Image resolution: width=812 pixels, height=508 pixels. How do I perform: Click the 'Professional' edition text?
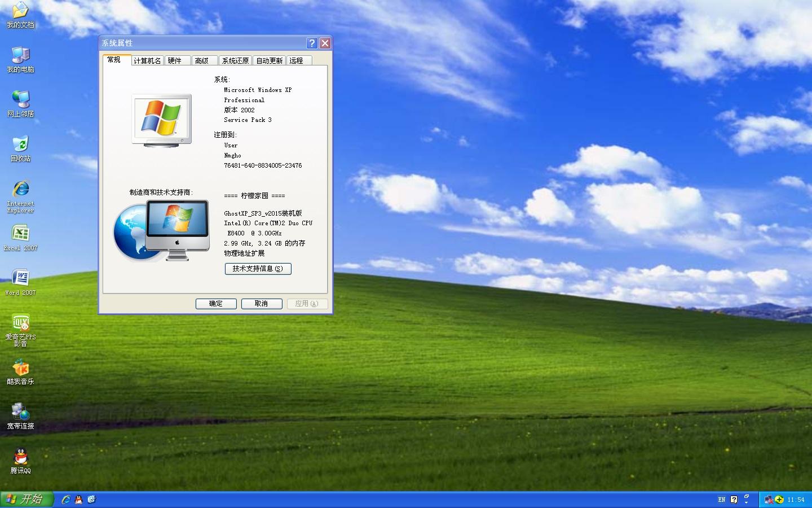(x=244, y=100)
